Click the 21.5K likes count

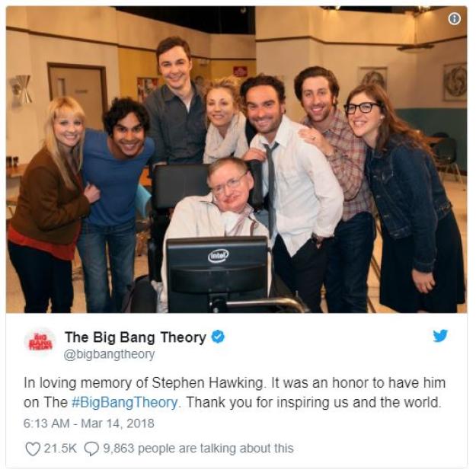60,449
